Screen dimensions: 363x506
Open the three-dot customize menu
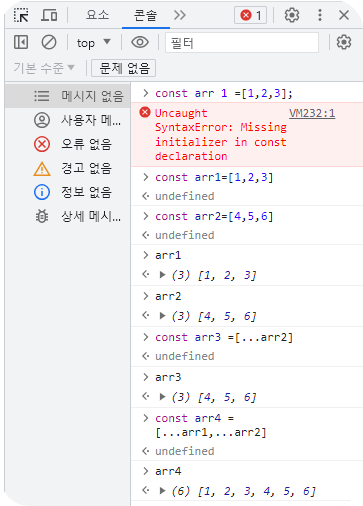click(320, 15)
